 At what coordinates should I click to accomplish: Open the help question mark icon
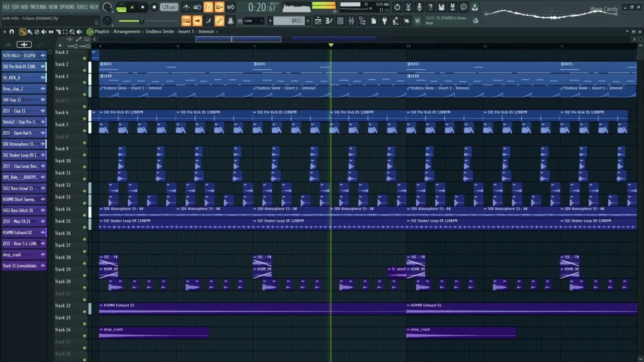[430, 7]
